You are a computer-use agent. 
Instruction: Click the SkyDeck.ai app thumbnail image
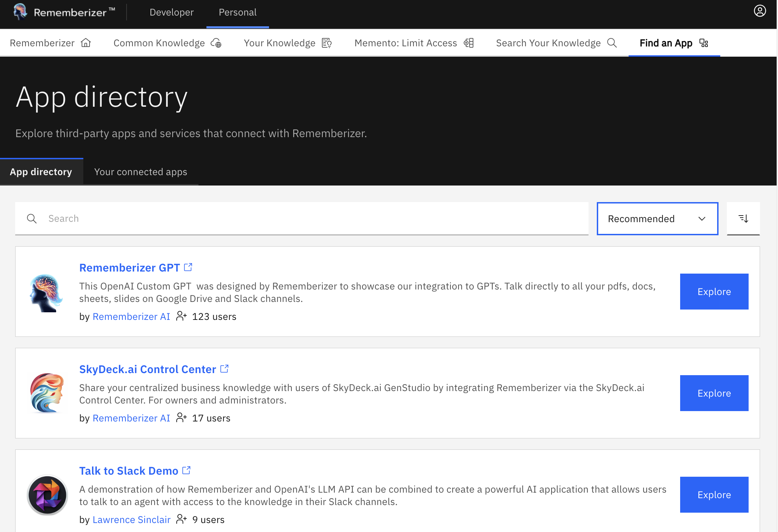tap(47, 393)
